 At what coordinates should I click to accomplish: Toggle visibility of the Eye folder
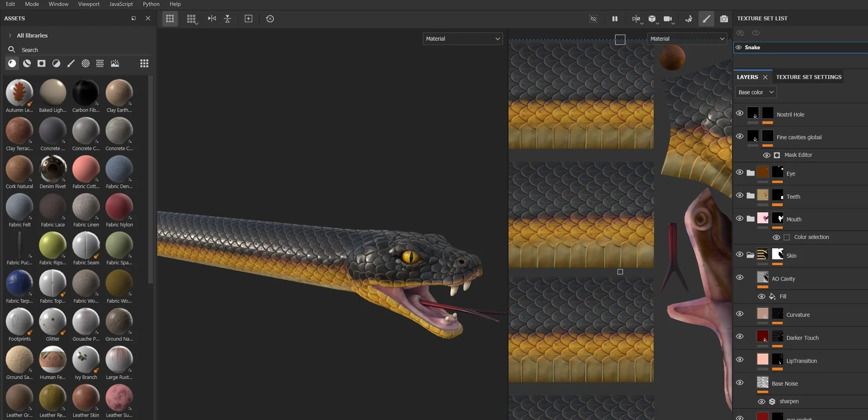click(x=740, y=172)
